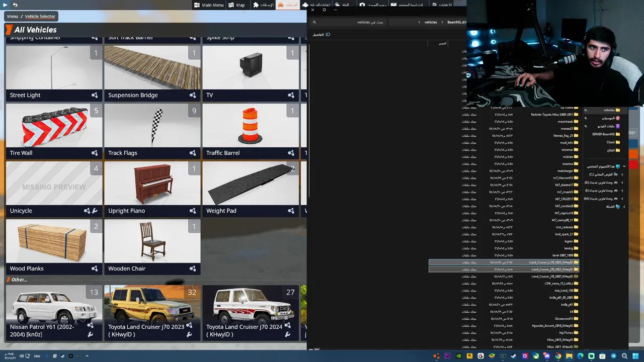Image resolution: width=644 pixels, height=362 pixels.
Task: Click the ENG language indicator
Action: tap(37, 356)
